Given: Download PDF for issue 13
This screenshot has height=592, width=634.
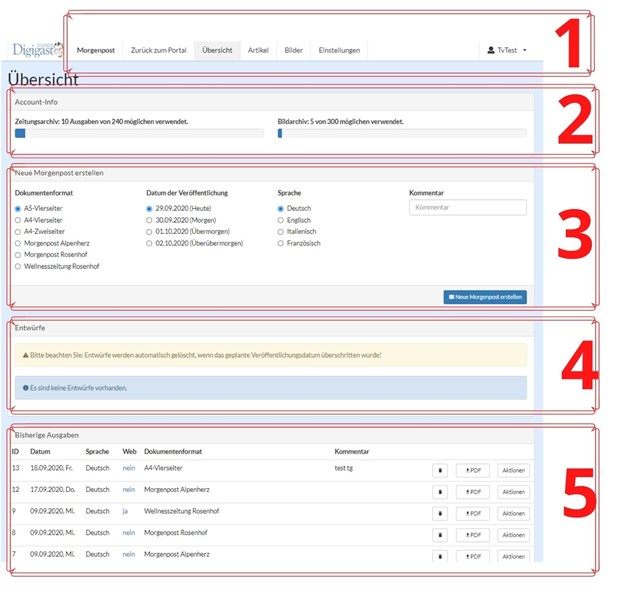Looking at the screenshot, I should tap(473, 470).
